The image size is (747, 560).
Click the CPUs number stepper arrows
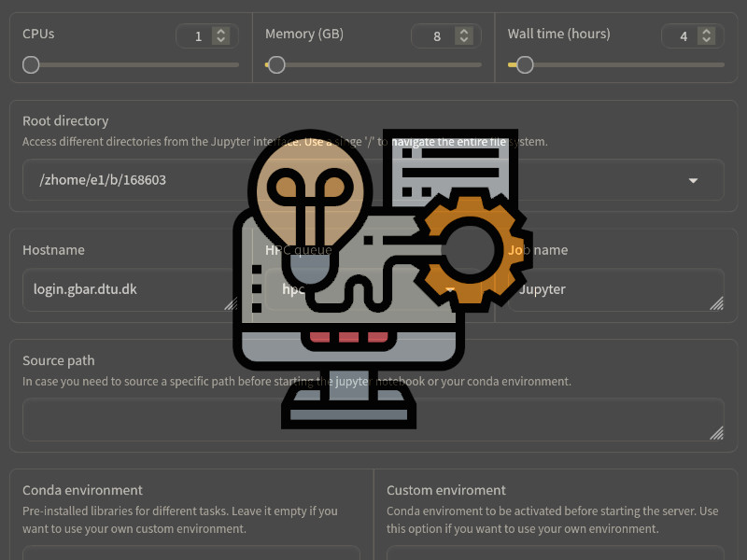(x=221, y=36)
